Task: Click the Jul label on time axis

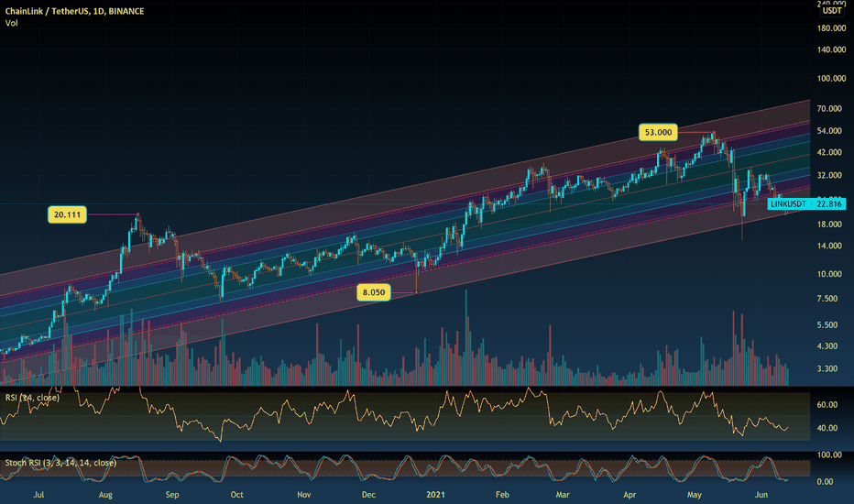Action: 38,495
